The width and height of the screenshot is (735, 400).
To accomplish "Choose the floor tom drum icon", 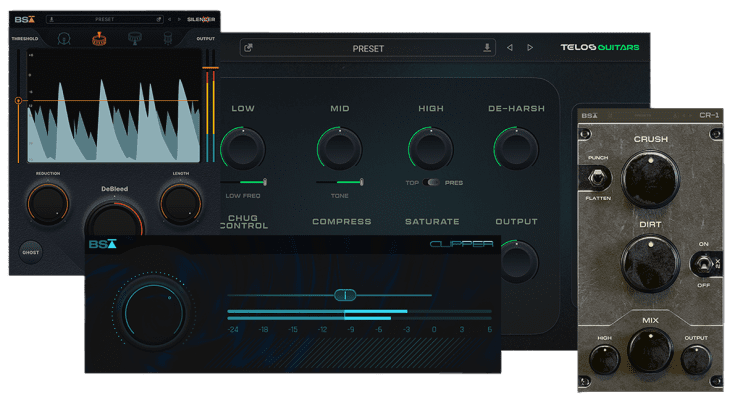I will 168,39.
